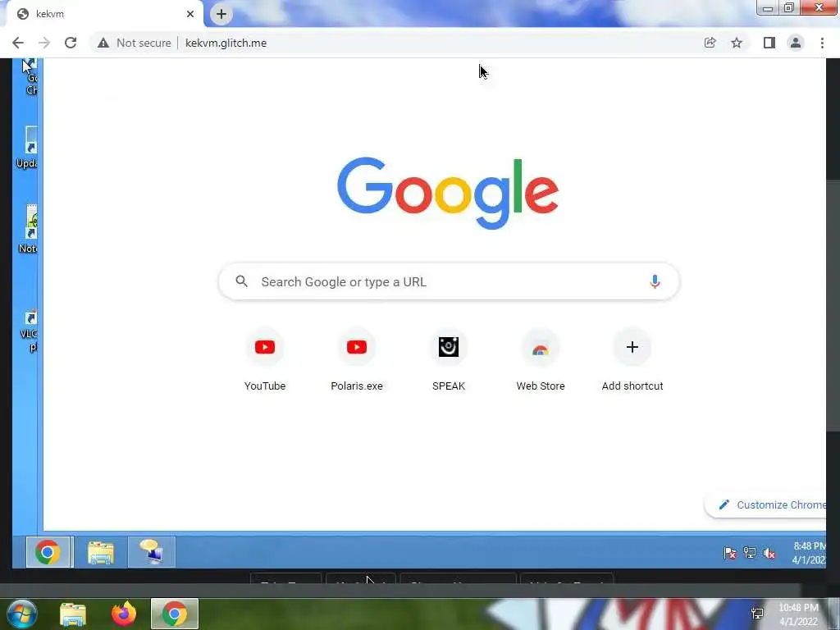Click the VLC desktop shortcut in VM
The image size is (840, 630).
29,331
